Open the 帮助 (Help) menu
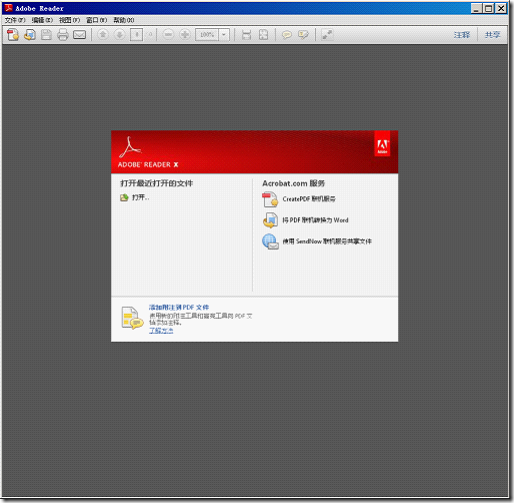This screenshot has height=503, width=514. point(124,20)
